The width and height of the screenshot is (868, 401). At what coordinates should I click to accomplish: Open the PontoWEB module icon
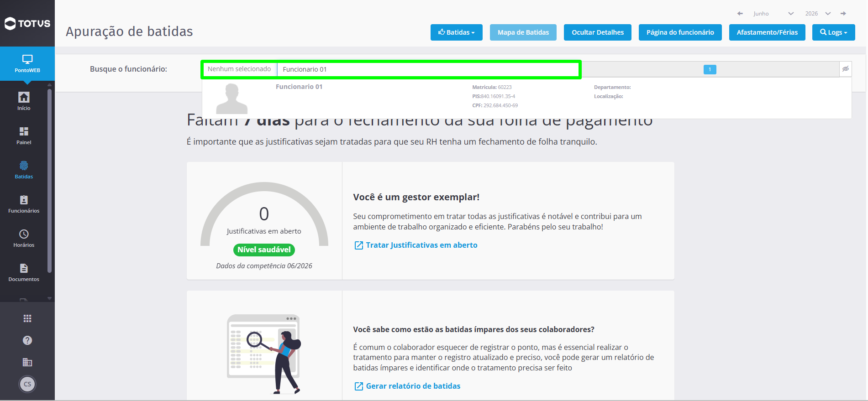click(27, 63)
